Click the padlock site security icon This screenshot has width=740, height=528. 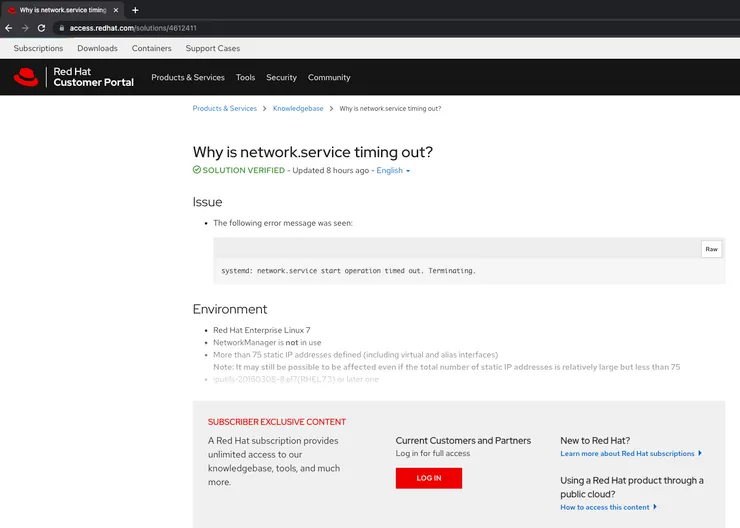coord(61,28)
